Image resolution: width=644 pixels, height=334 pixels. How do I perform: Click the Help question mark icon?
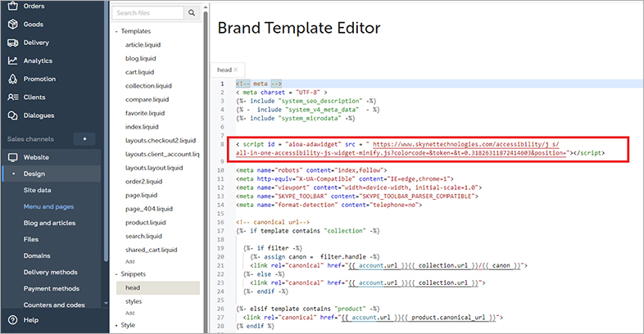pos(13,320)
